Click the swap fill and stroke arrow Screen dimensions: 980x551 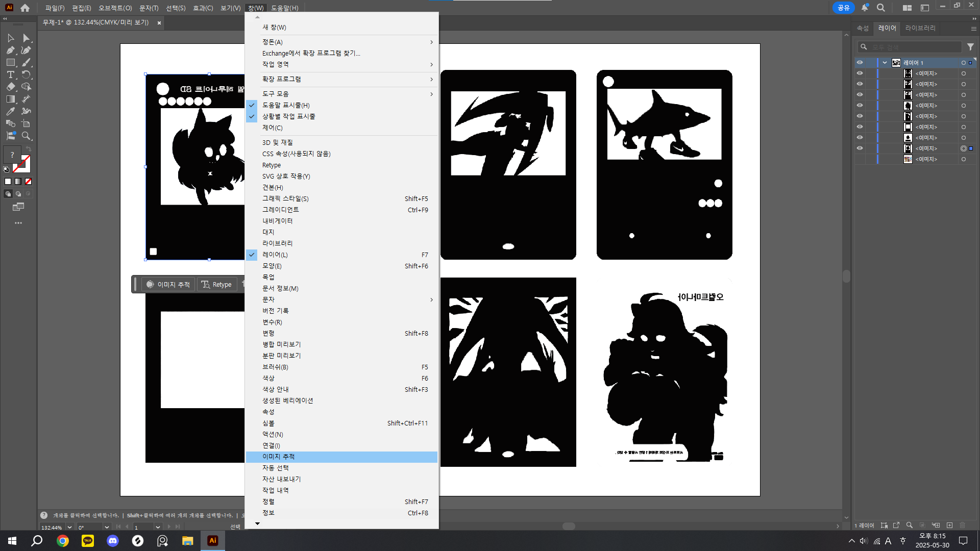(29, 148)
